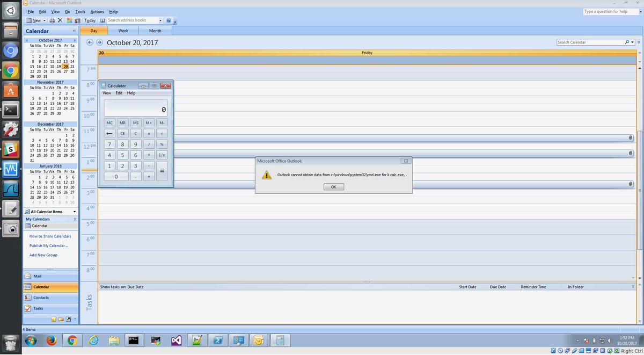Open the Edit menu in Calculator

[x=119, y=93]
